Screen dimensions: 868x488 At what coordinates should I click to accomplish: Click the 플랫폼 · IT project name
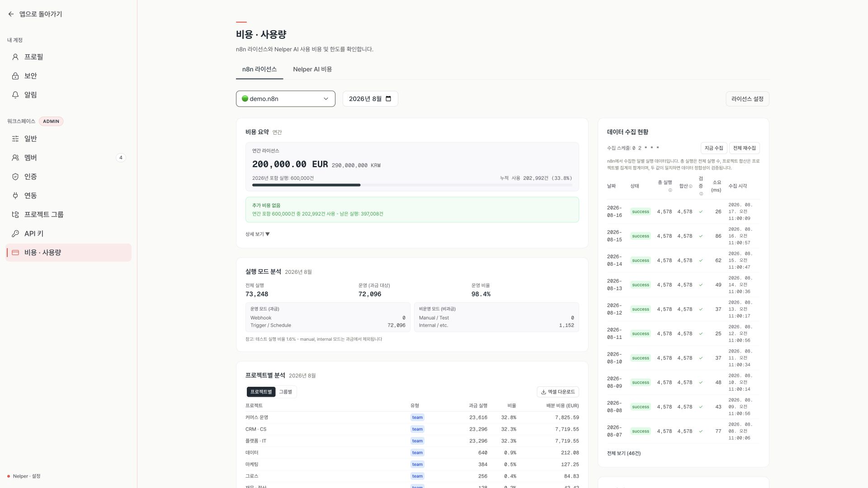(256, 441)
